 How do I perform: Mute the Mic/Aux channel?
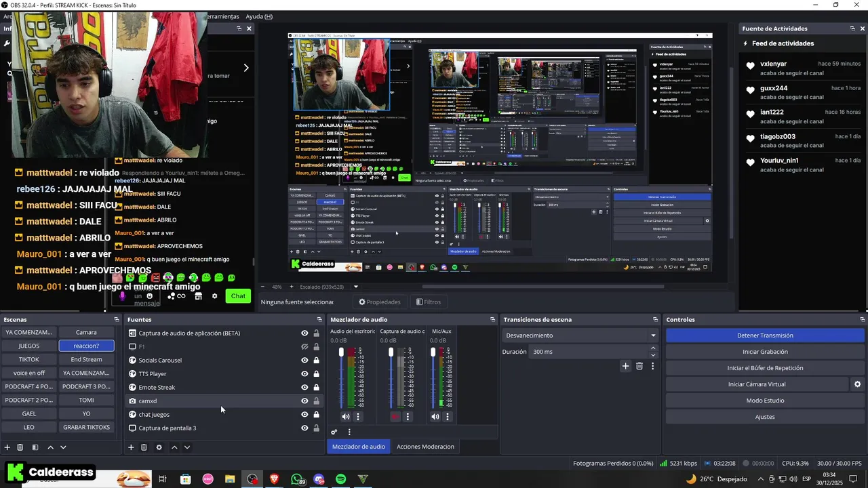pyautogui.click(x=435, y=417)
